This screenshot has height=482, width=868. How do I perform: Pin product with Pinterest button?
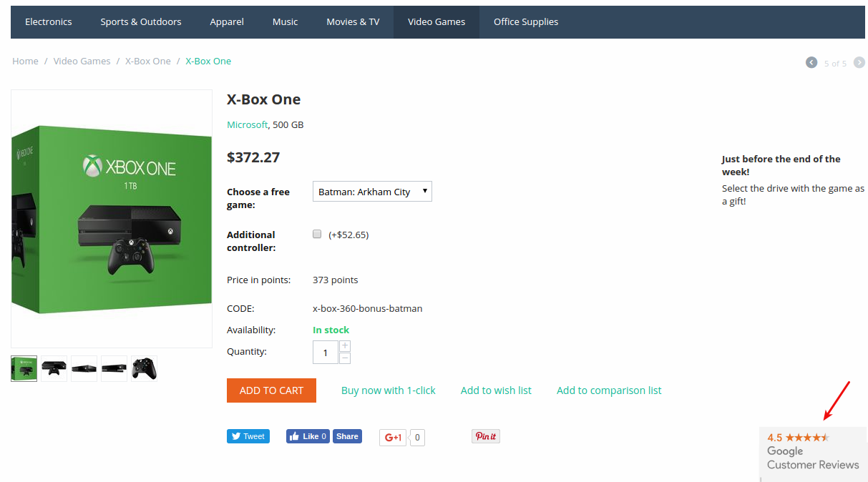pos(486,436)
